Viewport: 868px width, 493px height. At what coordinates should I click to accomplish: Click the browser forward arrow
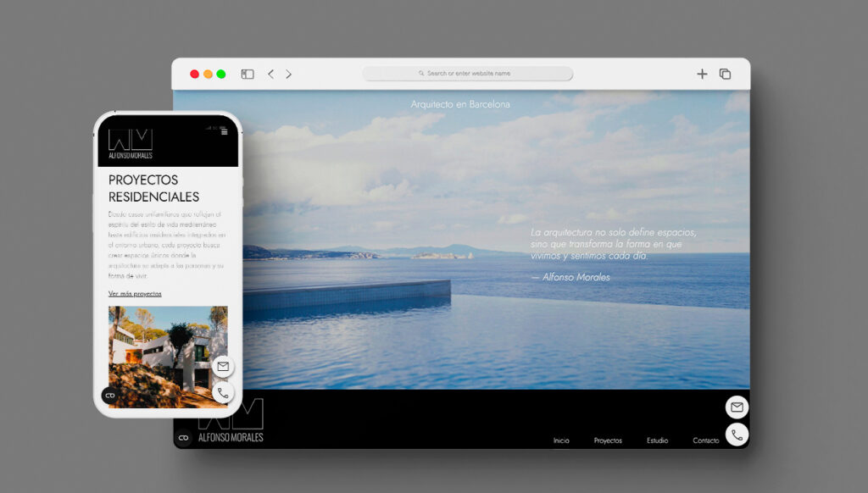(x=289, y=74)
